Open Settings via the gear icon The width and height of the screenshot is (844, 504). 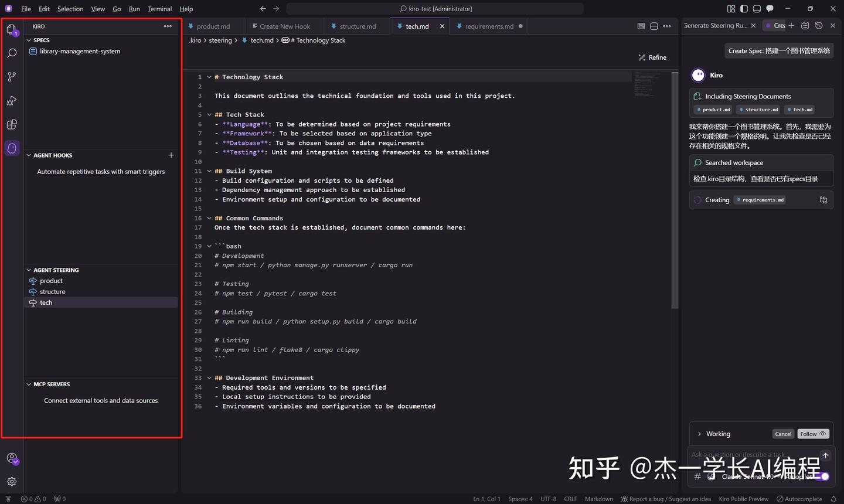point(12,481)
